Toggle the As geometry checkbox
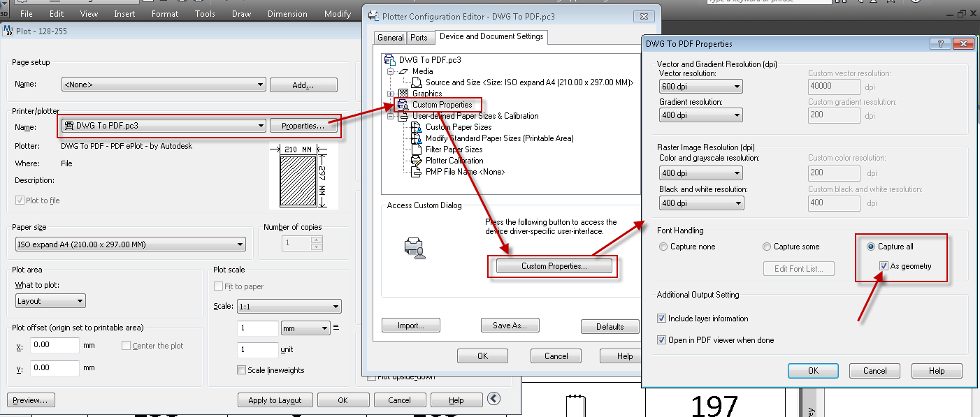The width and height of the screenshot is (980, 417). tap(885, 266)
